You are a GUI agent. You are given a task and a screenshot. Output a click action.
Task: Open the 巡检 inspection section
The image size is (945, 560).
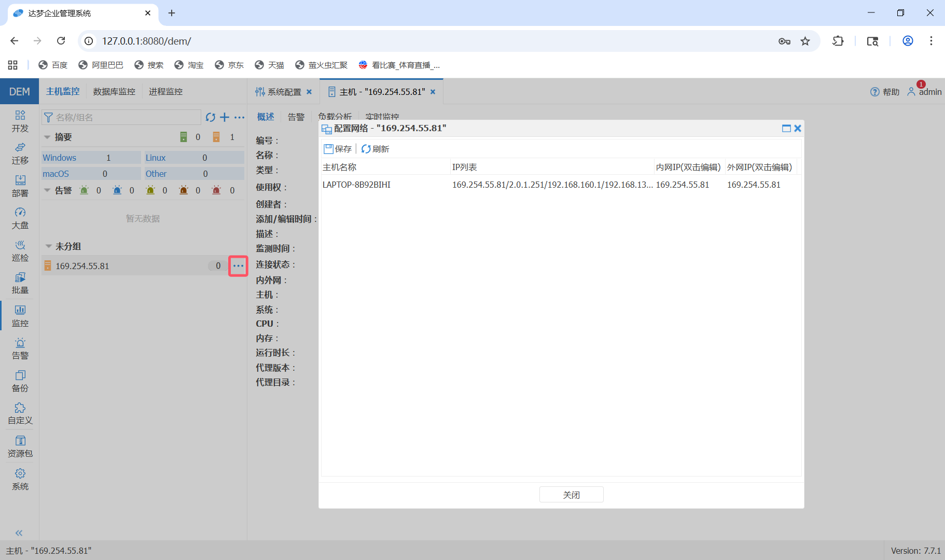20,251
